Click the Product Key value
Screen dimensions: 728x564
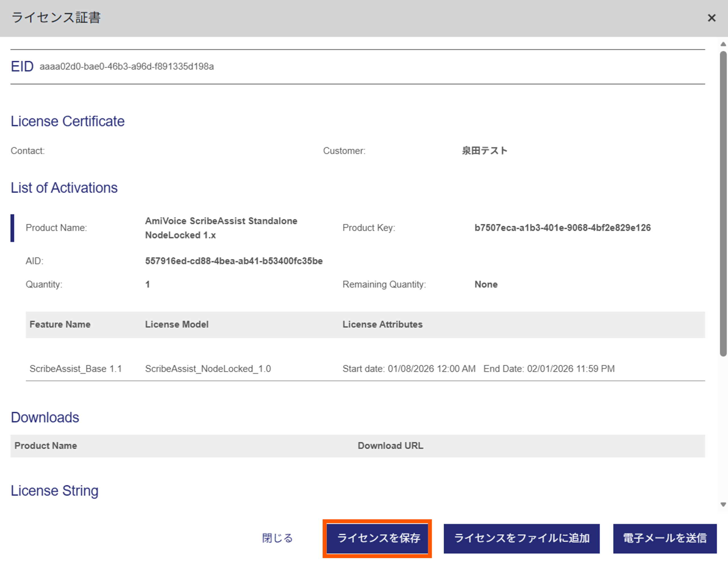tap(562, 228)
